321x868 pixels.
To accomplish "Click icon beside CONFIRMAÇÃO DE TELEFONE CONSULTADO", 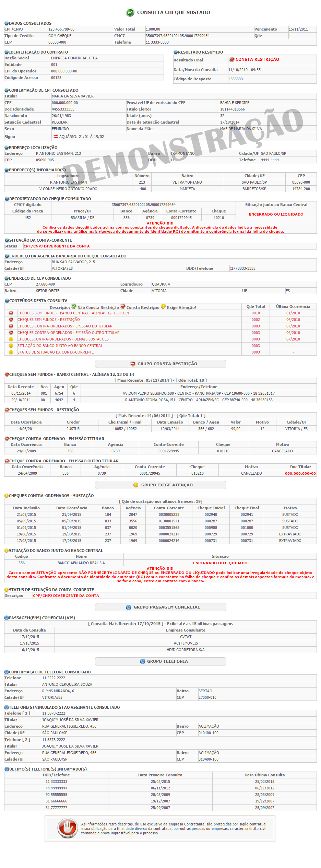I will click(x=7, y=672).
